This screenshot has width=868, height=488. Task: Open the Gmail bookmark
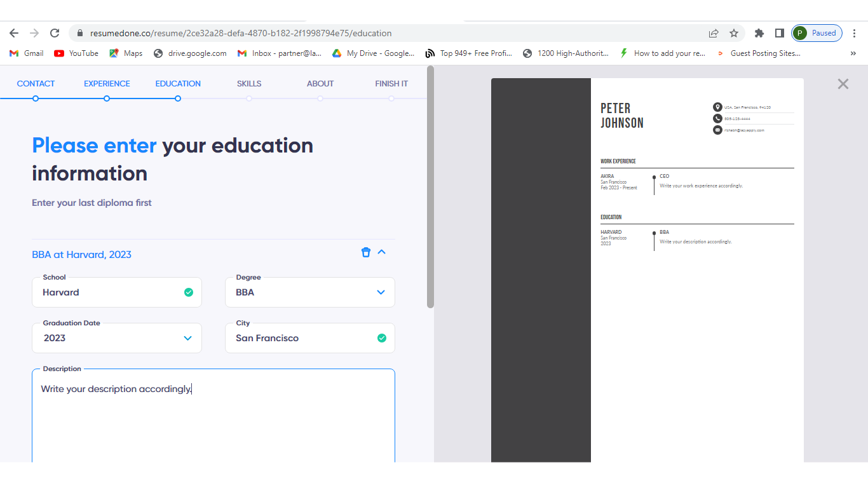tap(27, 53)
